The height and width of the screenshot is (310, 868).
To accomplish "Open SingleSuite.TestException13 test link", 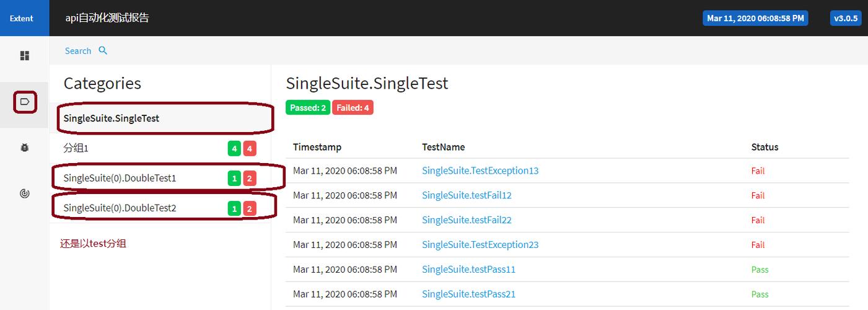I will tap(480, 170).
